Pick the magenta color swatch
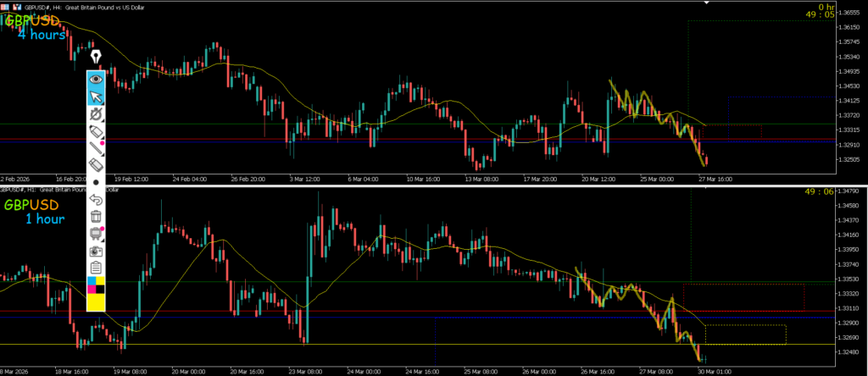The width and height of the screenshot is (868, 376). tap(92, 290)
